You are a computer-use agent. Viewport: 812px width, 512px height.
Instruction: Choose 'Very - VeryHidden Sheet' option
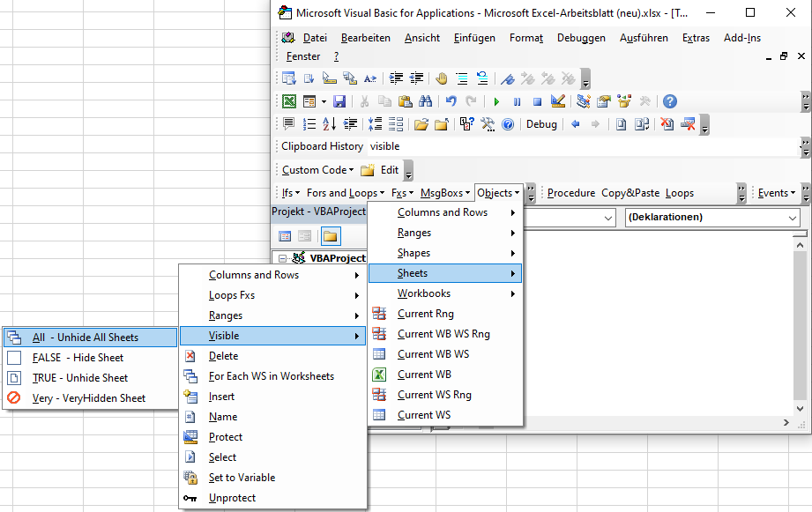91,398
